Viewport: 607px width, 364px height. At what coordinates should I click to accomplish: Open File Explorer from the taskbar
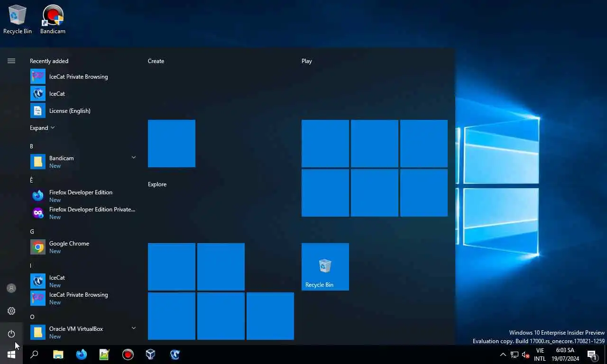click(58, 355)
